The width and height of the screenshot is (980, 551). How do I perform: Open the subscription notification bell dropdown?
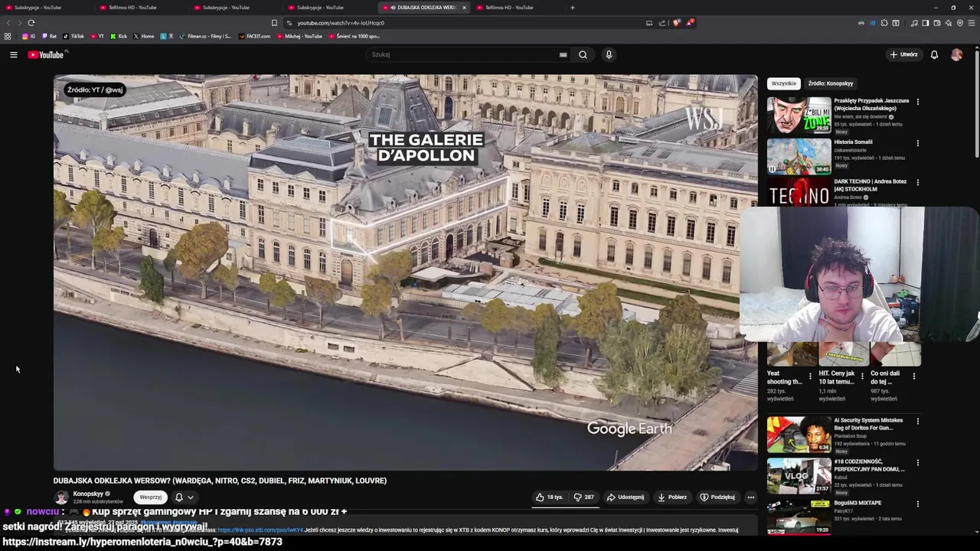tap(185, 497)
